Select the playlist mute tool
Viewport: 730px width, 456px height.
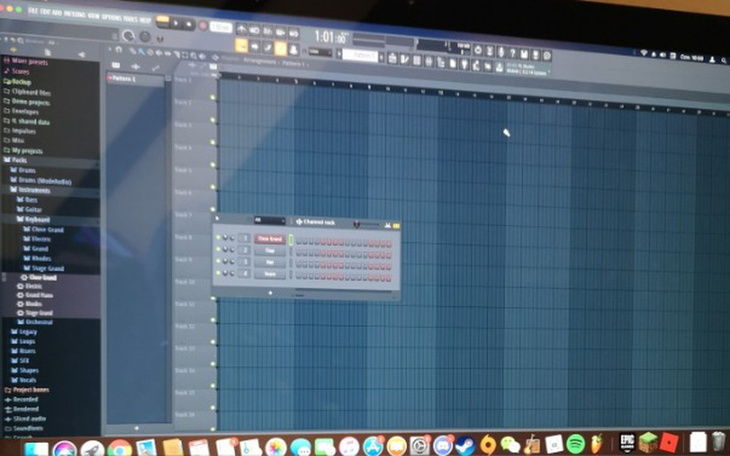[x=159, y=53]
